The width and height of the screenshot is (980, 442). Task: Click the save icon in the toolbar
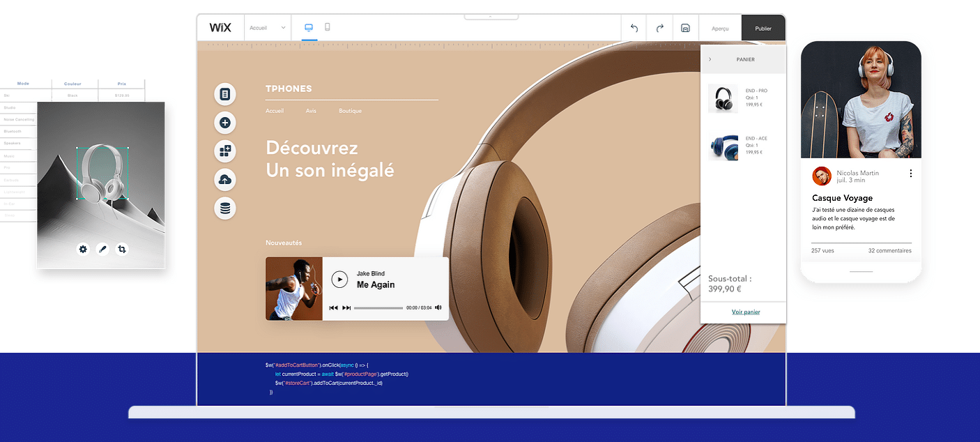tap(685, 27)
